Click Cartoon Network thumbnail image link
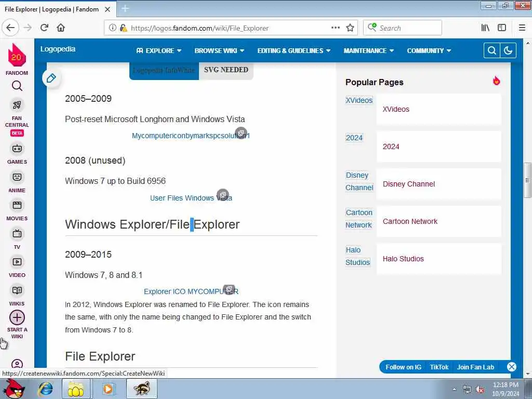Image resolution: width=532 pixels, height=399 pixels. click(x=359, y=219)
